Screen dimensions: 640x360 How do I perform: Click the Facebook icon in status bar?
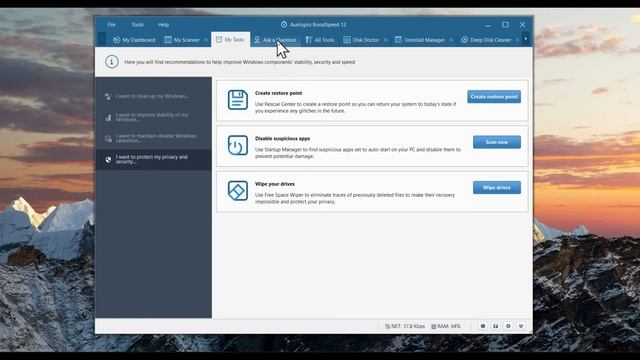point(496,326)
